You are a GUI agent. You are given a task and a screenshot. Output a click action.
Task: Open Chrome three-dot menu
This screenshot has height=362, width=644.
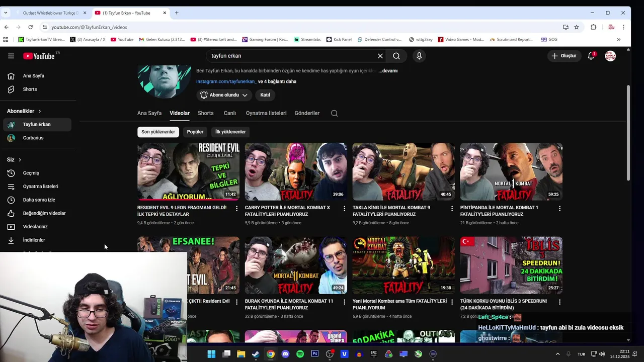point(623,27)
